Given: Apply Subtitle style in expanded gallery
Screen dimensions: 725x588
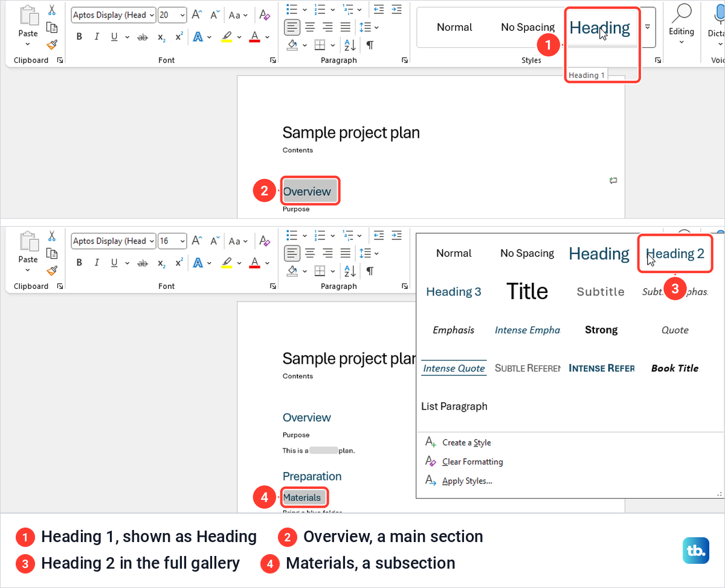Looking at the screenshot, I should 601,292.
